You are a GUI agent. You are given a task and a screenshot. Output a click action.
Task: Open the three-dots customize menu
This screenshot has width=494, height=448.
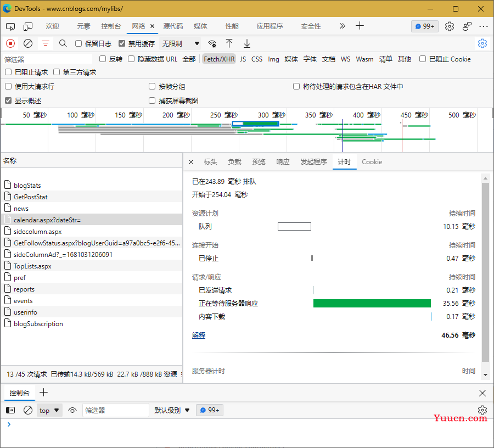483,26
